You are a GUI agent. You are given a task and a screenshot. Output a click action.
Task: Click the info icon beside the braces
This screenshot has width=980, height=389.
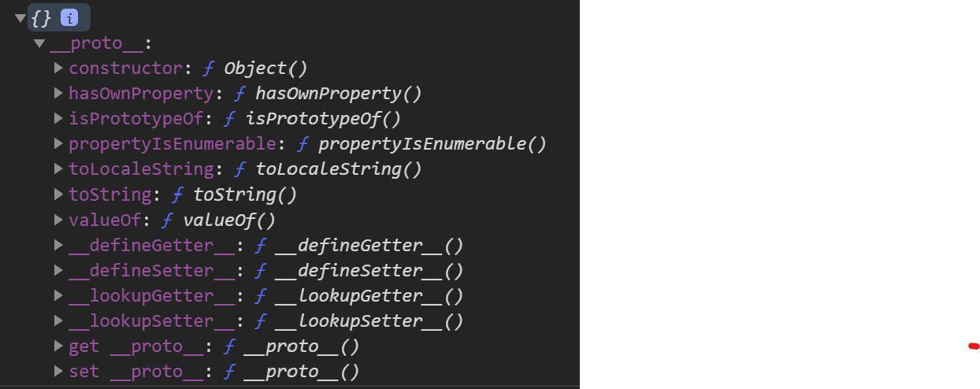point(69,17)
